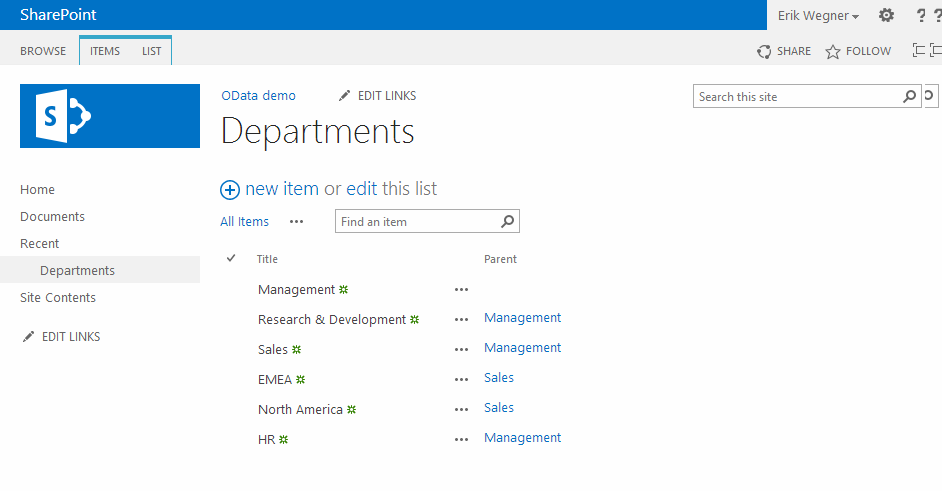Click the help question mark icon

pos(921,15)
